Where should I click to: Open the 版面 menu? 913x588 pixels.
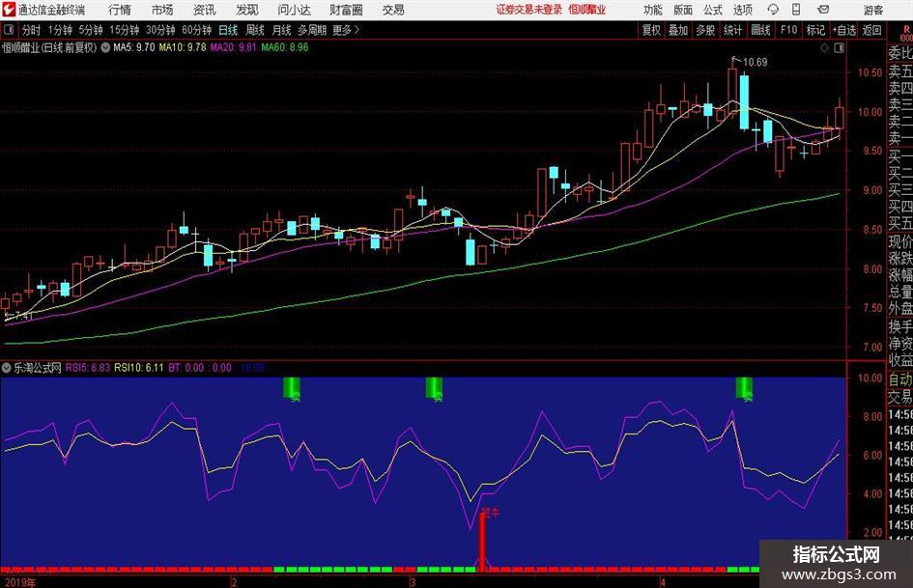tap(683, 10)
